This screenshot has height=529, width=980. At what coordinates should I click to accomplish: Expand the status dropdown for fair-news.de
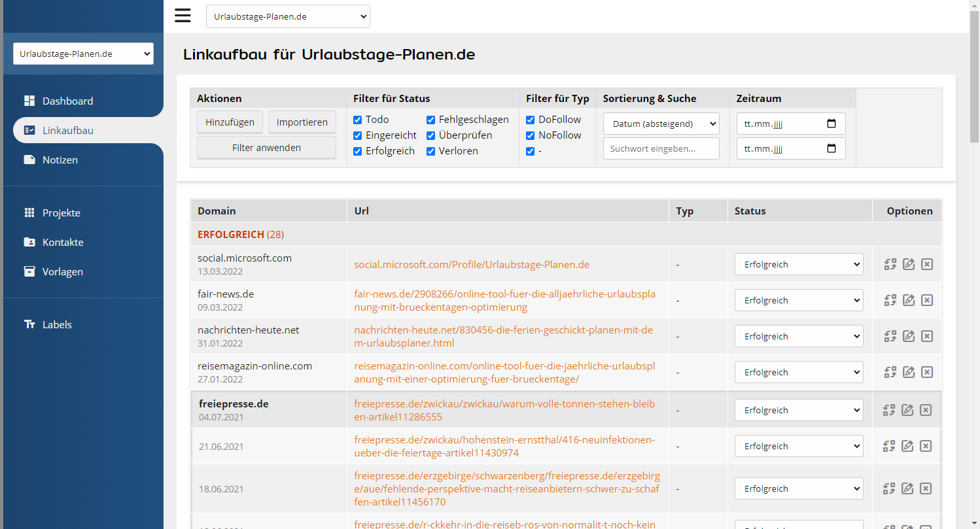point(798,300)
